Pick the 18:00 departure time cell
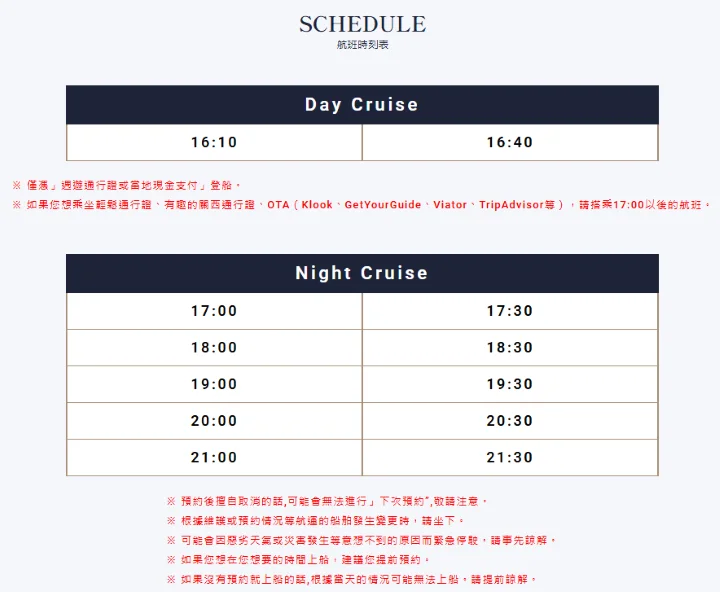 (214, 348)
